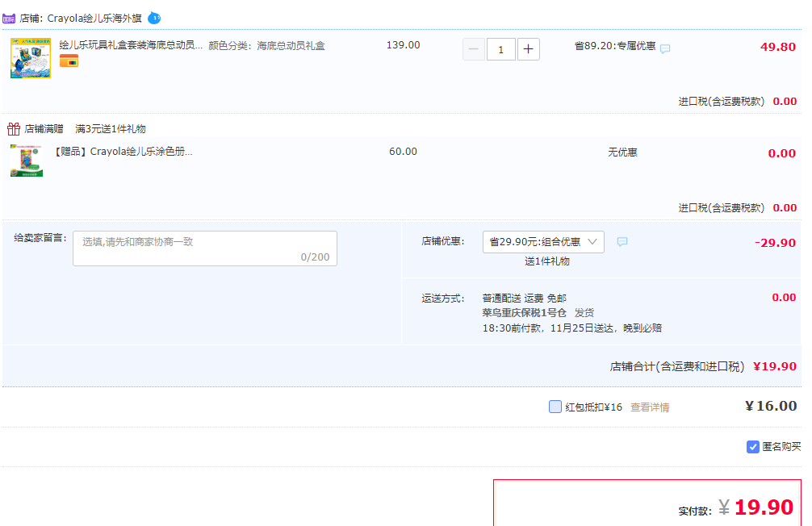Click the 满3元送1件礼物 promotion text

tap(111, 129)
